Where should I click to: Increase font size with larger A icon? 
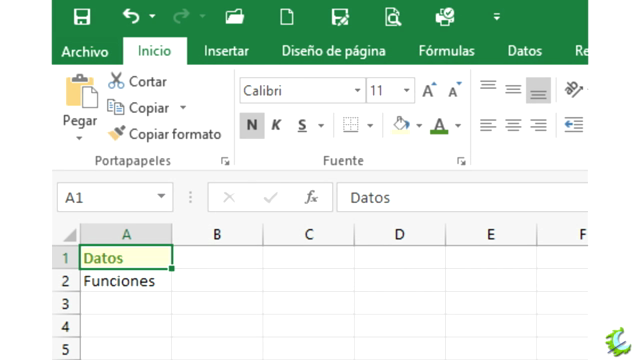[429, 90]
